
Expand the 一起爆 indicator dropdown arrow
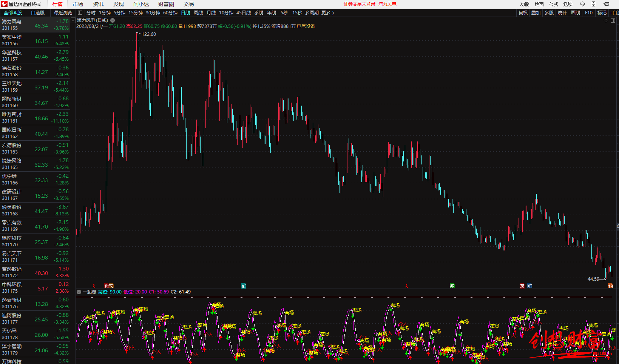coord(79,292)
